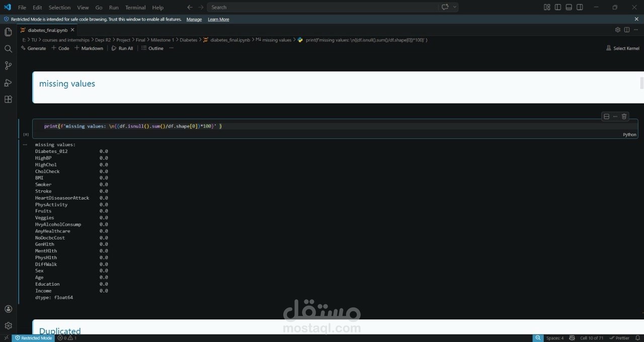Close the diabetes_final.ipynb tab
644x342 pixels.
pyautogui.click(x=72, y=30)
